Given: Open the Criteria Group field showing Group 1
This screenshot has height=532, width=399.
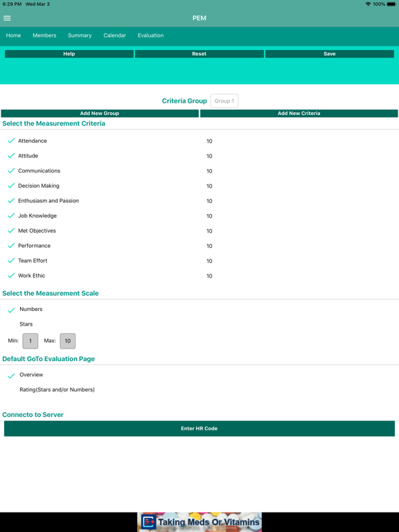Looking at the screenshot, I should [224, 100].
